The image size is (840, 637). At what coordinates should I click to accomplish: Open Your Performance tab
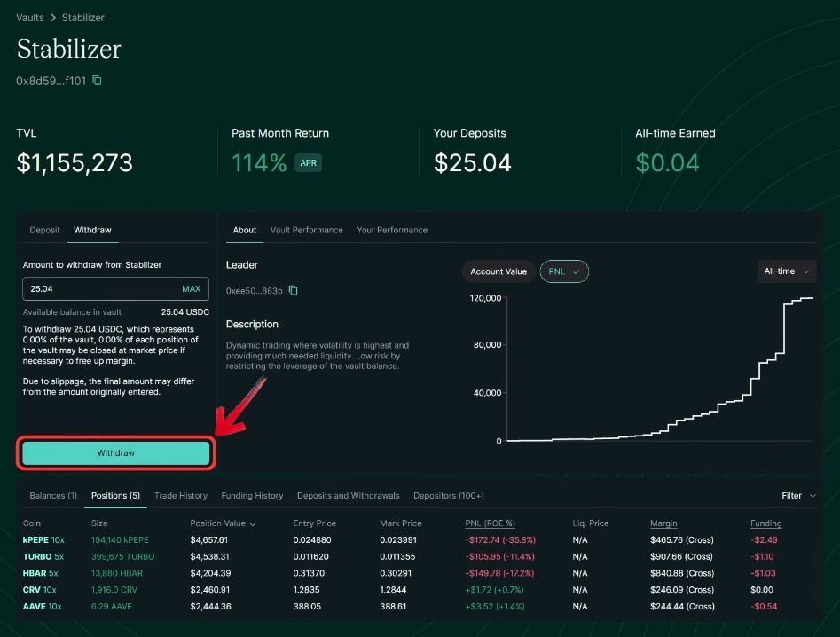(392, 230)
